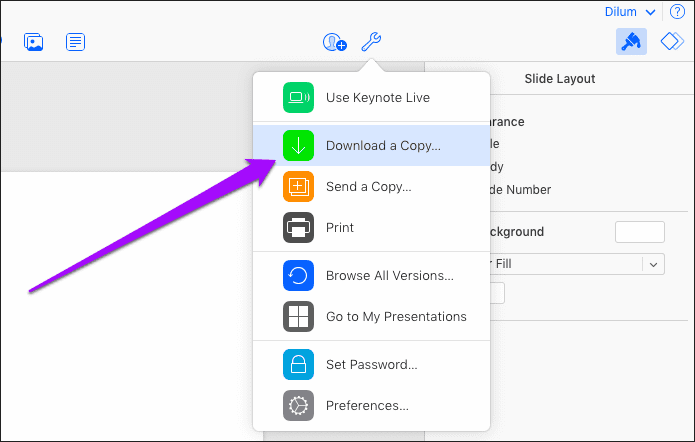
Task: Select Go to My Presentations
Action: pyautogui.click(x=371, y=317)
